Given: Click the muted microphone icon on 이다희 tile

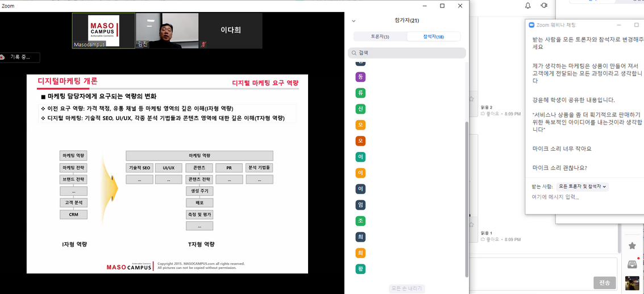Looking at the screenshot, I should (x=204, y=44).
